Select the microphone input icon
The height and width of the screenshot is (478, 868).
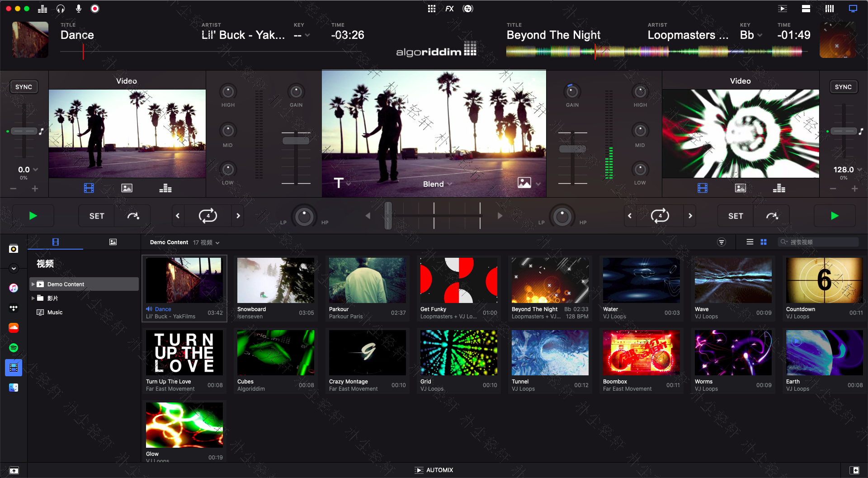(78, 8)
